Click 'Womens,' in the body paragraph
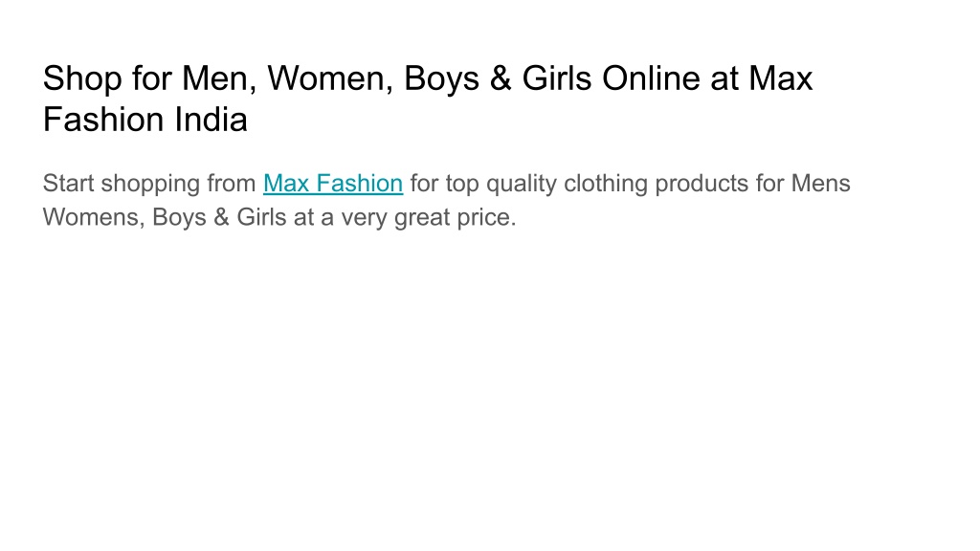 pyautogui.click(x=94, y=217)
